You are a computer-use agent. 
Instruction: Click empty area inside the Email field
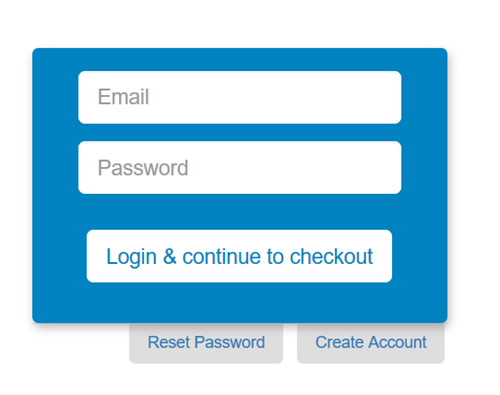point(283,97)
